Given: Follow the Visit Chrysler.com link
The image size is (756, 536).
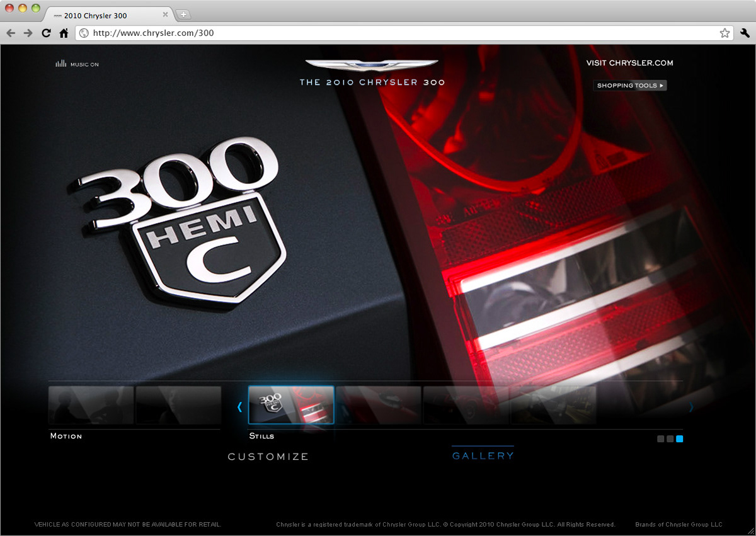Looking at the screenshot, I should tap(629, 63).
